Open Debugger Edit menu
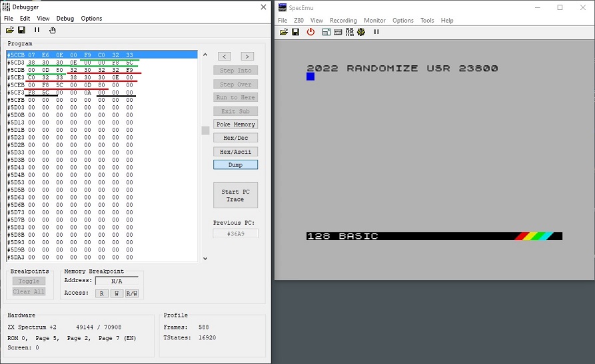595x364 pixels. click(25, 18)
